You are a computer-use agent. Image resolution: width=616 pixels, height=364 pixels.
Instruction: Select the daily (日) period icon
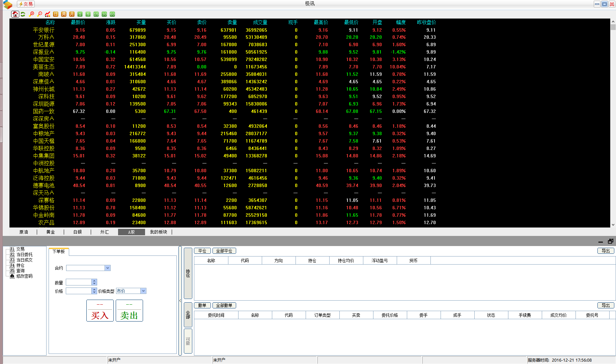point(56,14)
